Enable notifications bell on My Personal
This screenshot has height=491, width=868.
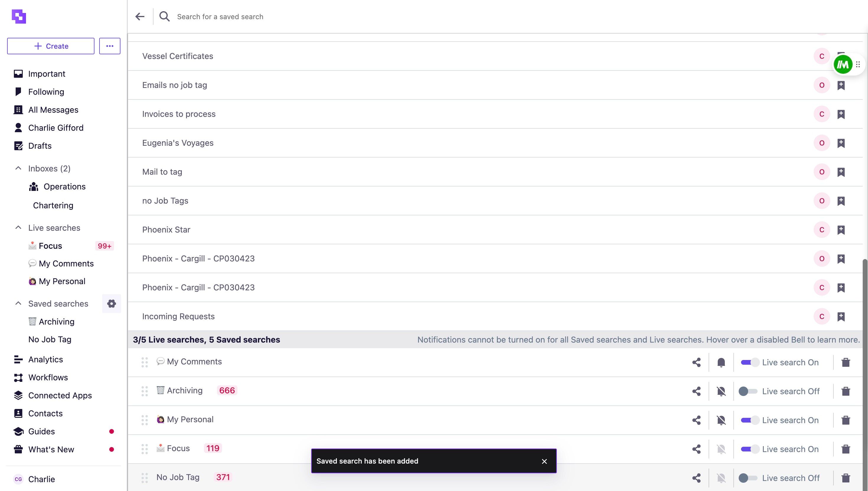(x=721, y=420)
